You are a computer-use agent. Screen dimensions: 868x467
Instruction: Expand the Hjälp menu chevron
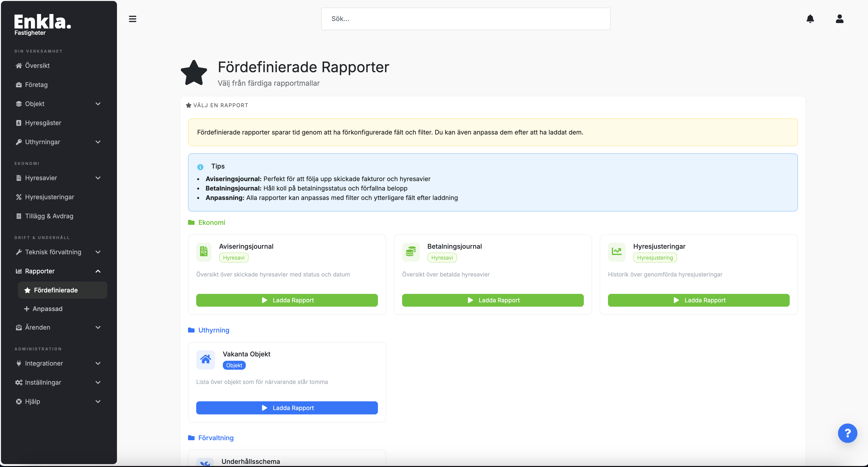[98, 401]
